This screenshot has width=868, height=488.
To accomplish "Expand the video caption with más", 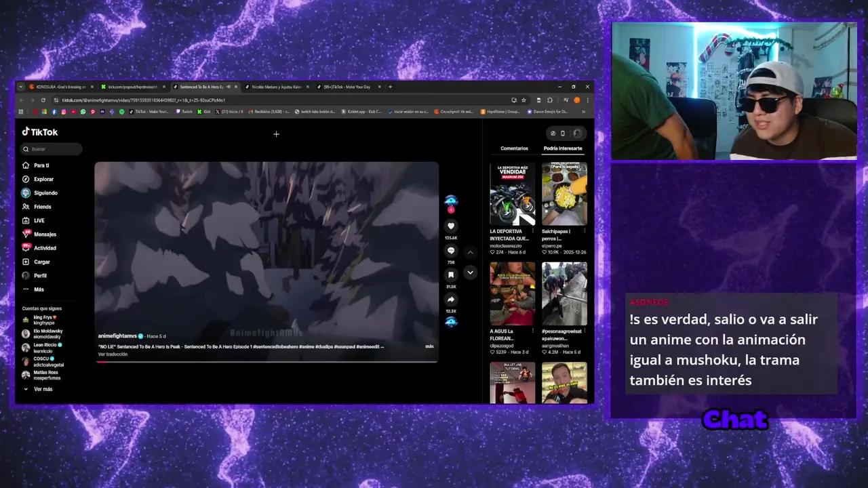I will 429,346.
